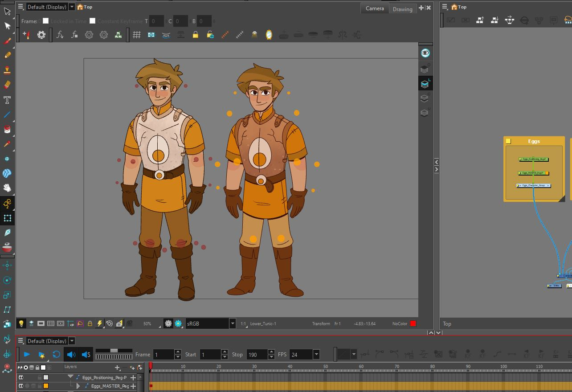
Task: Switch to the Camera tab
Action: 375,8
